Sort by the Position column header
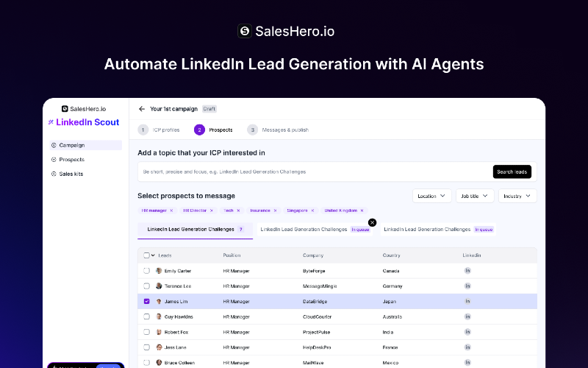Viewport: 588px width, 368px height. [x=232, y=255]
